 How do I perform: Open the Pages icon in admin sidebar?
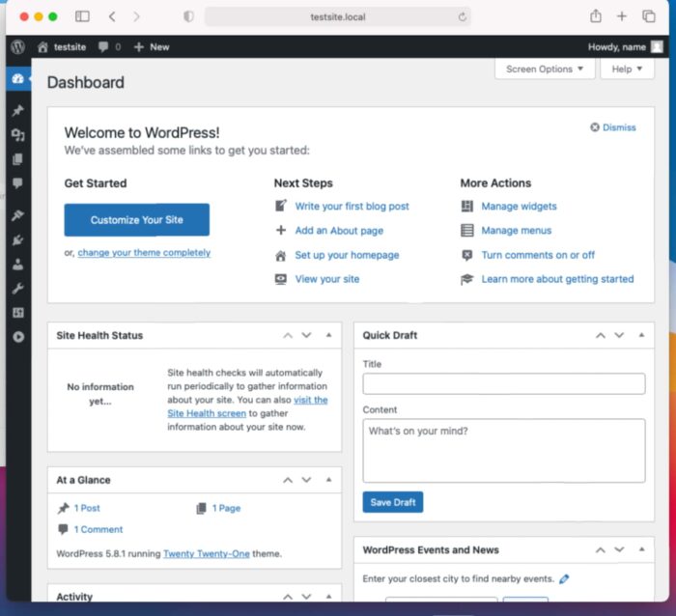17,159
